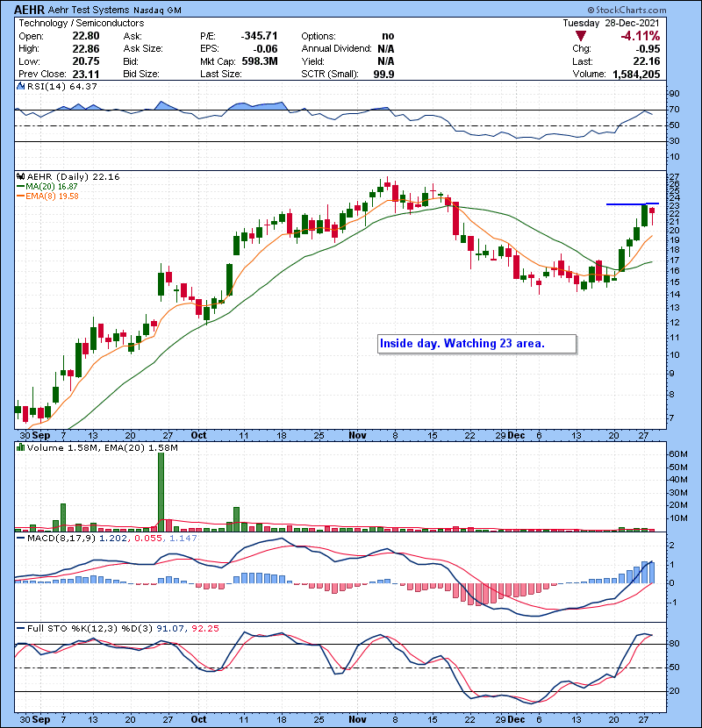Click the P/E value -345.71
The height and width of the screenshot is (728, 702).
(259, 36)
